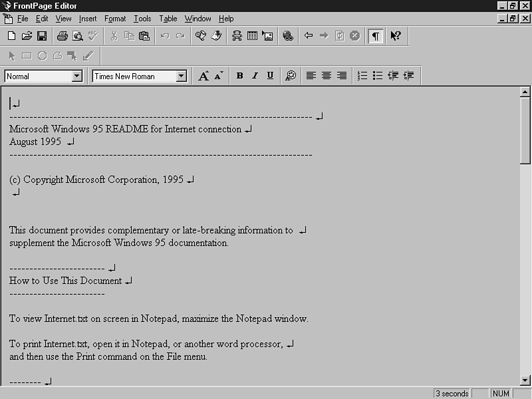Insert a table using the table icon
532x399 pixels.
pos(252,36)
